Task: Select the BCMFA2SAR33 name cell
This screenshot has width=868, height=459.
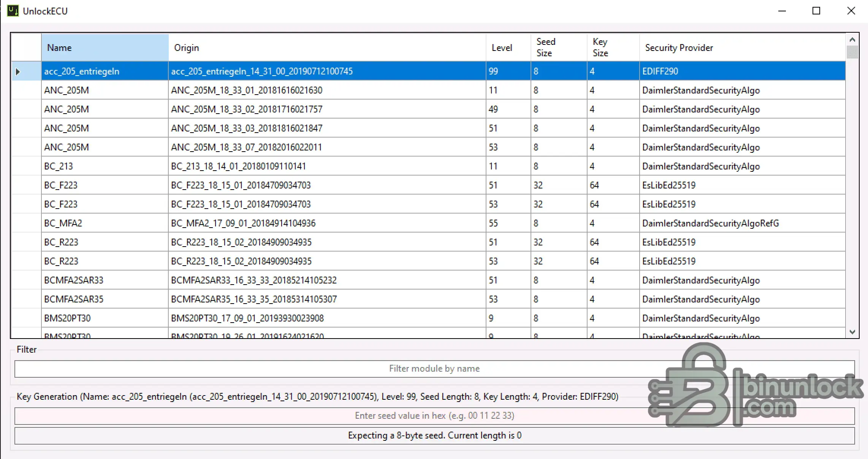Action: (105, 280)
